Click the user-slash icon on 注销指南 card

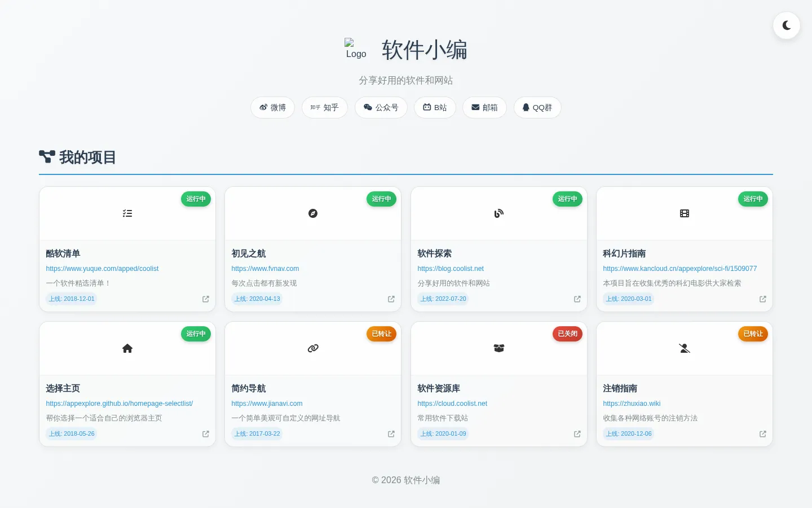point(685,348)
